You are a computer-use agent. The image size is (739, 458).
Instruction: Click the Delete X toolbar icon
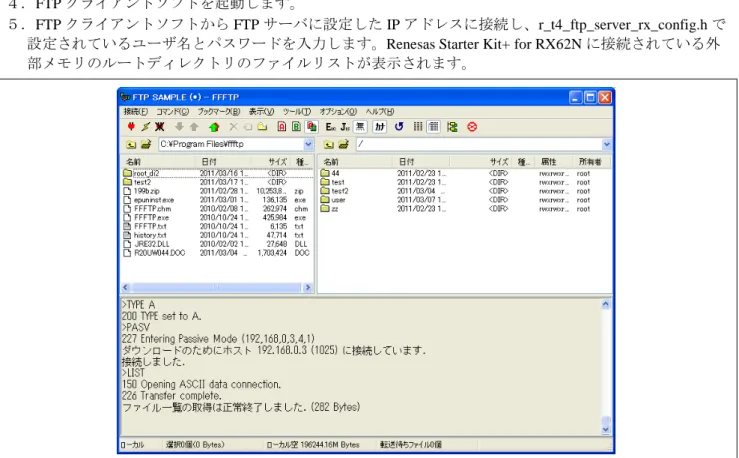coord(233,127)
